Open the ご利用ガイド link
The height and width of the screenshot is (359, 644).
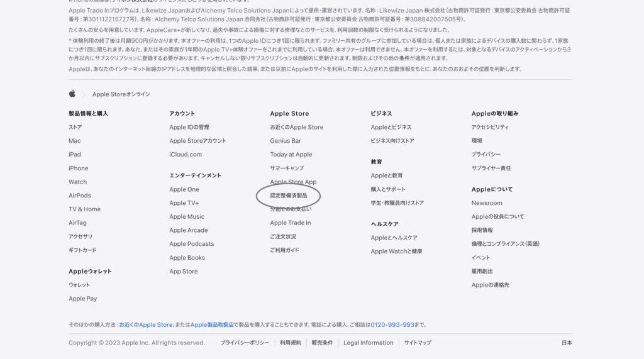pyautogui.click(x=285, y=250)
